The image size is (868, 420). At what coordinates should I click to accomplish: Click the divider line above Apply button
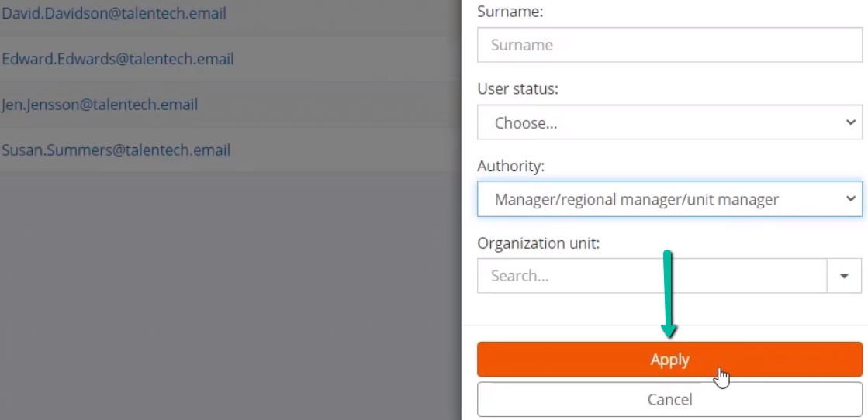point(664,325)
